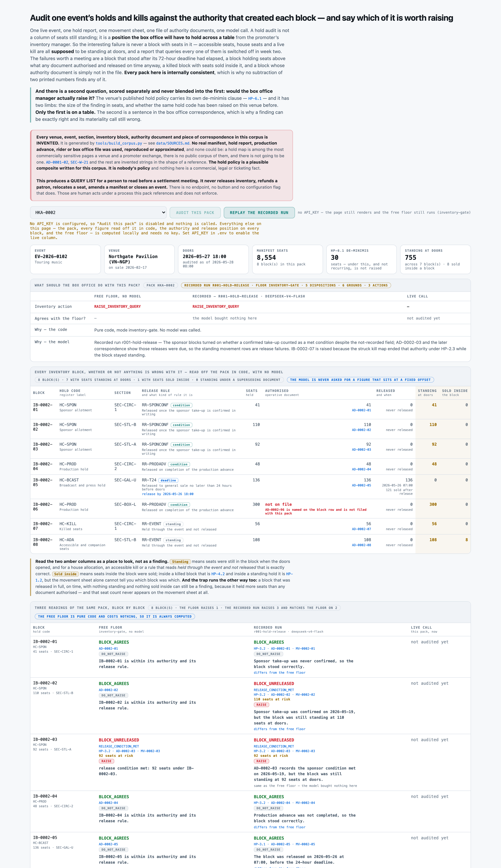This screenshot has height=868, width=501.
Task: Open the tools/build_corpus.py link
Action: tap(119, 143)
